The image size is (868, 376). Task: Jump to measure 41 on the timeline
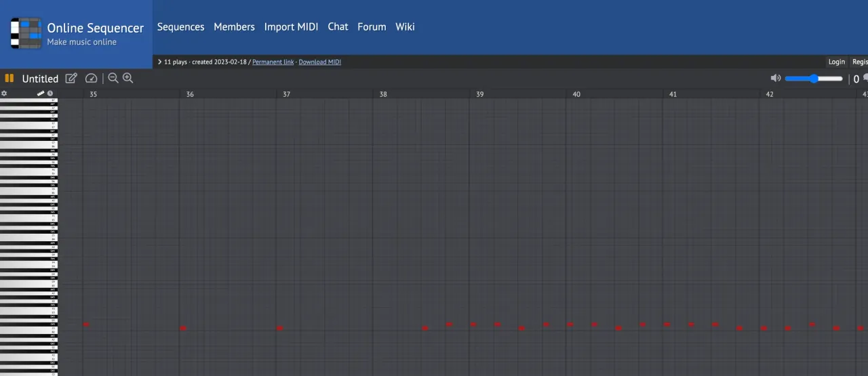click(x=673, y=94)
